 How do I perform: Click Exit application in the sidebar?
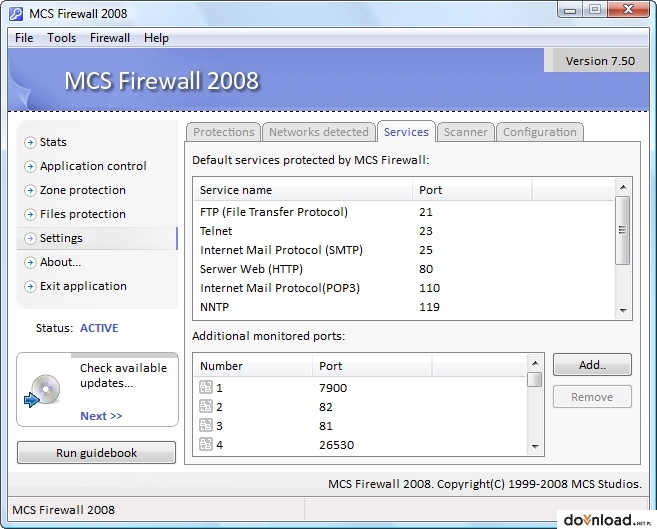click(x=83, y=286)
